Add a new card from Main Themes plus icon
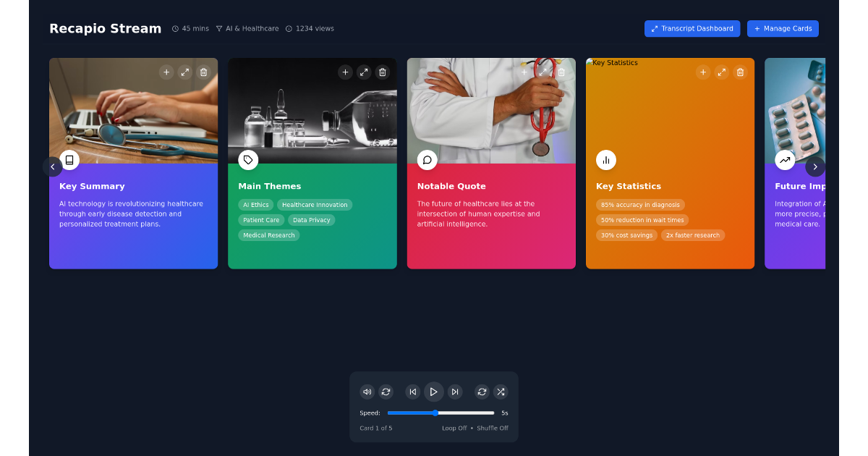The image size is (868, 456). tap(345, 72)
